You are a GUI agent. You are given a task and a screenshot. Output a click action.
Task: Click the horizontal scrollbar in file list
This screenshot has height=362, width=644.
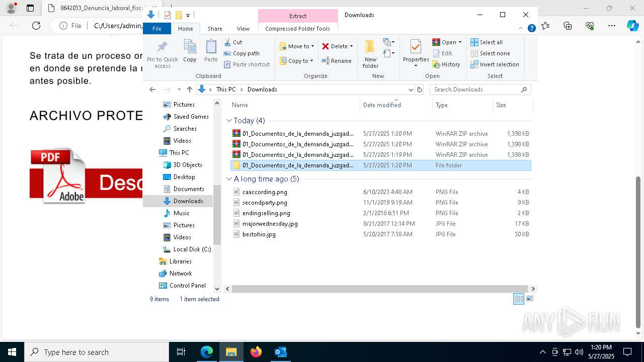(x=379, y=289)
